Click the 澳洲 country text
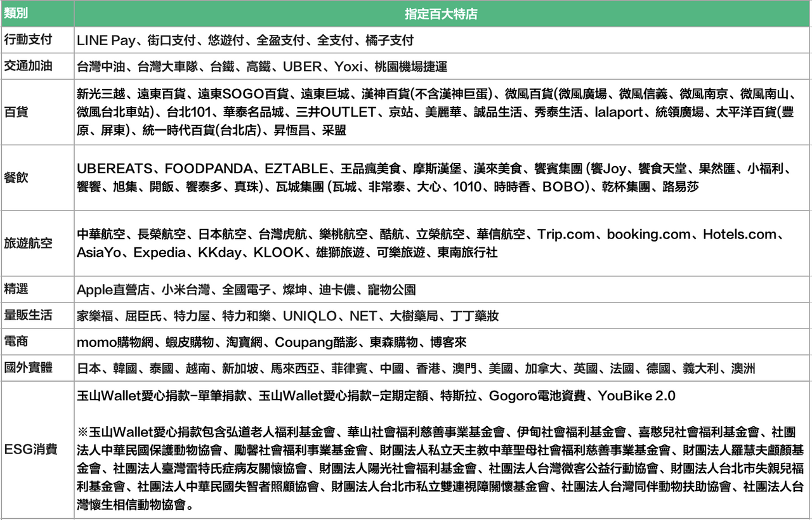 coord(743,368)
